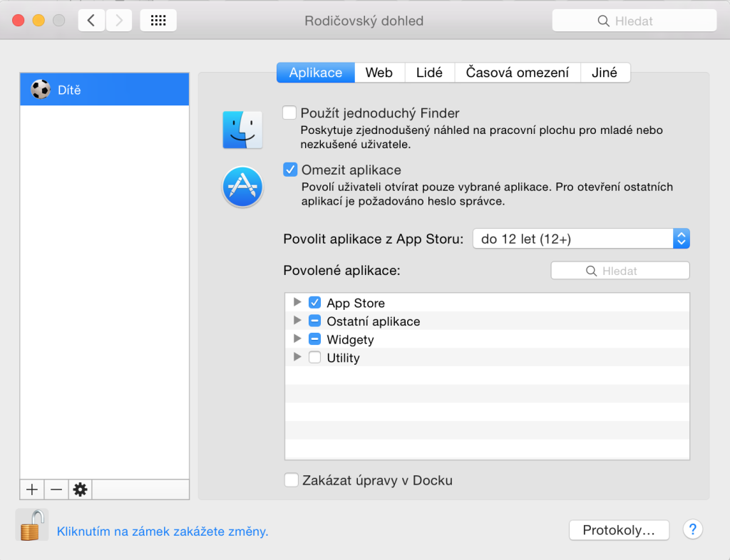
Task: Expand the App Store row triangle
Action: (297, 302)
